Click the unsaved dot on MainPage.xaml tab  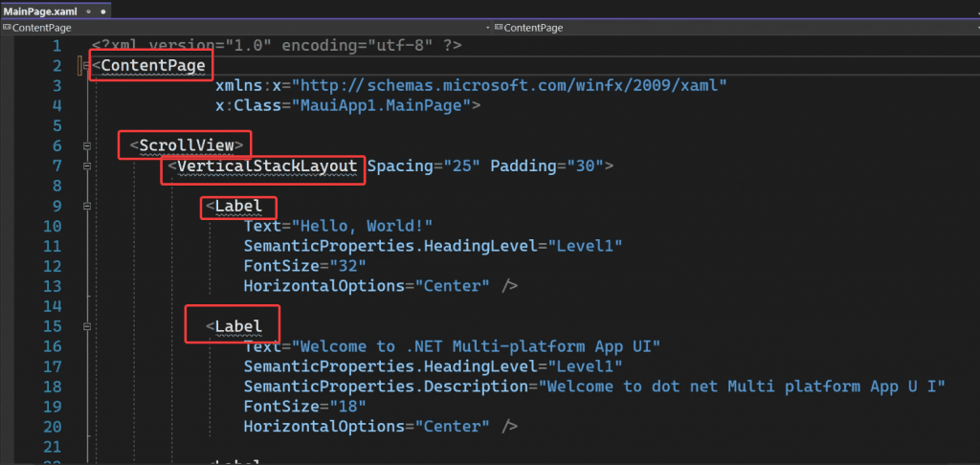(101, 11)
